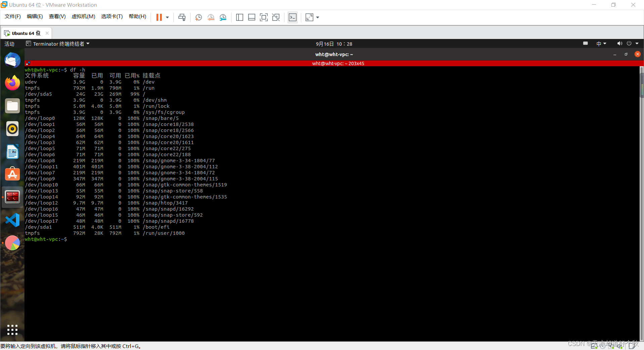Click the VMware pause virtual machine button
The height and width of the screenshot is (350, 644).
159,17
